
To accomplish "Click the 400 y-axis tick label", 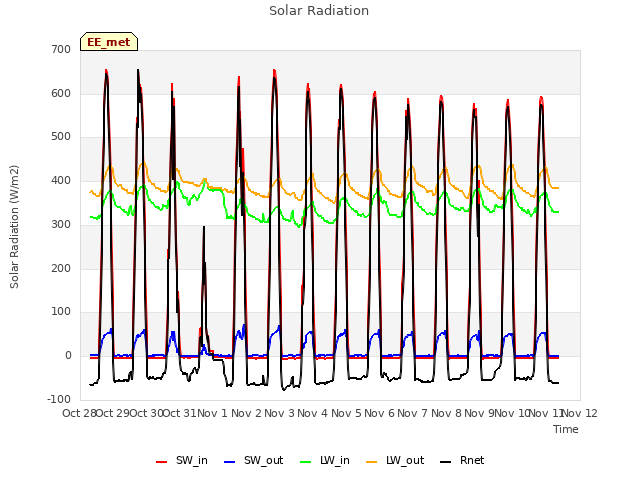I will point(61,181).
